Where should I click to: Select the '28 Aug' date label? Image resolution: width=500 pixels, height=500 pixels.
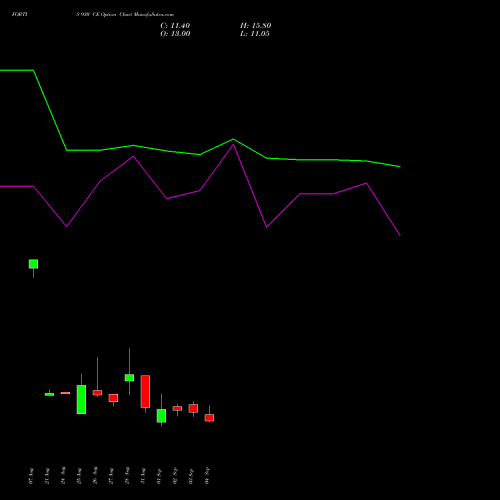click(127, 476)
